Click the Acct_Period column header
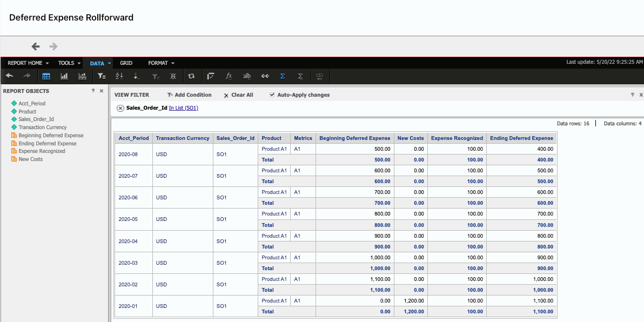 134,138
